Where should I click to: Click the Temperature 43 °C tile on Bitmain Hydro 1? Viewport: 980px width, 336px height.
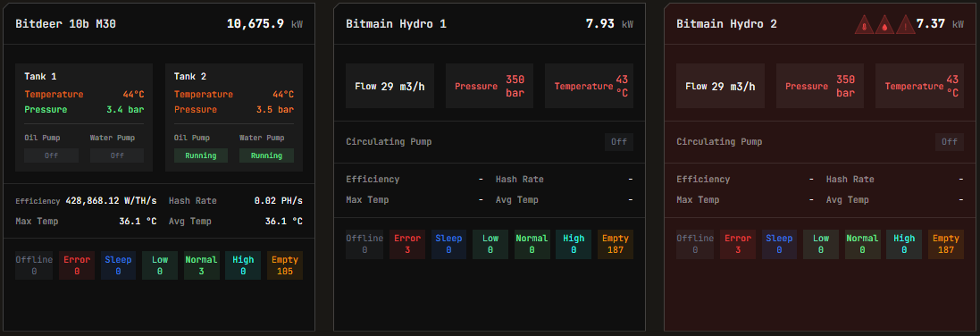(x=589, y=86)
